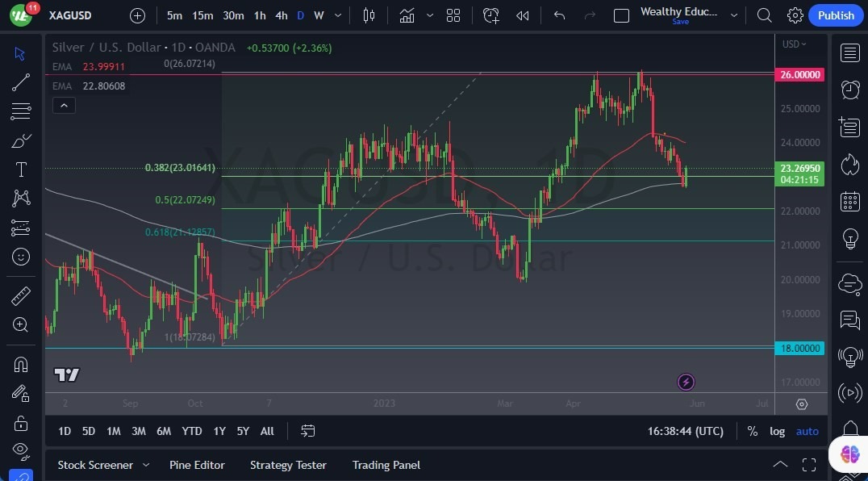
Task: Click the magnet mode tool
Action: tap(21, 364)
